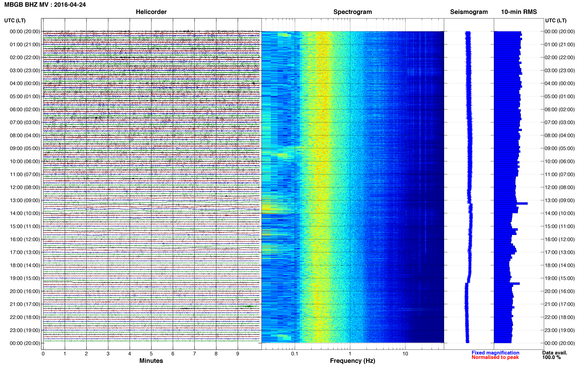Click left axis label 14:00 (10:00)
The image size is (588, 368).
[25, 213]
